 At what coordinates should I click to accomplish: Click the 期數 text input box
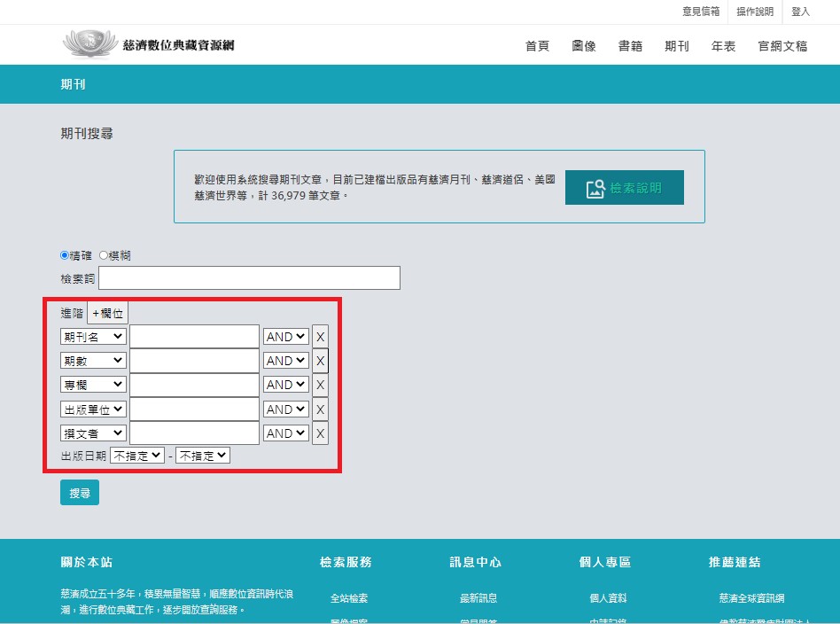(194, 361)
